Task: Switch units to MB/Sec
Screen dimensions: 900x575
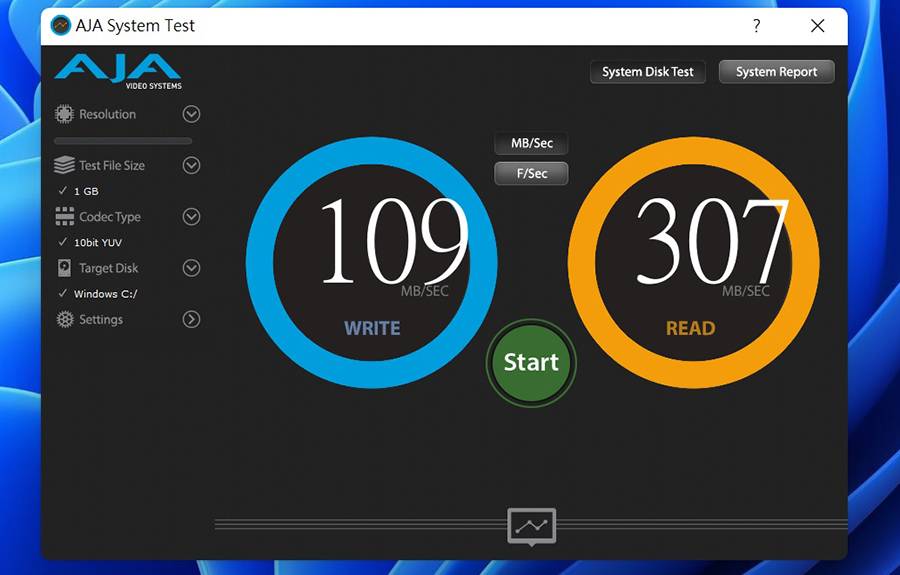Action: click(x=532, y=143)
